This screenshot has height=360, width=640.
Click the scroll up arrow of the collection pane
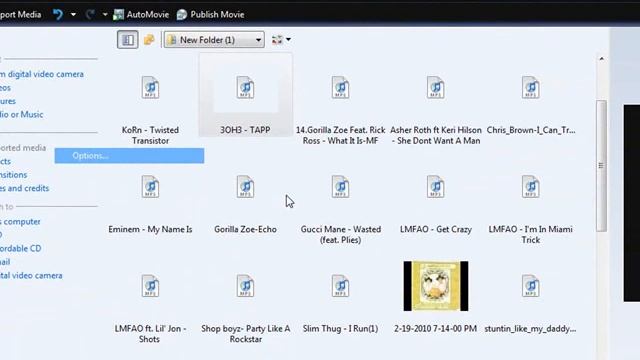[602, 59]
